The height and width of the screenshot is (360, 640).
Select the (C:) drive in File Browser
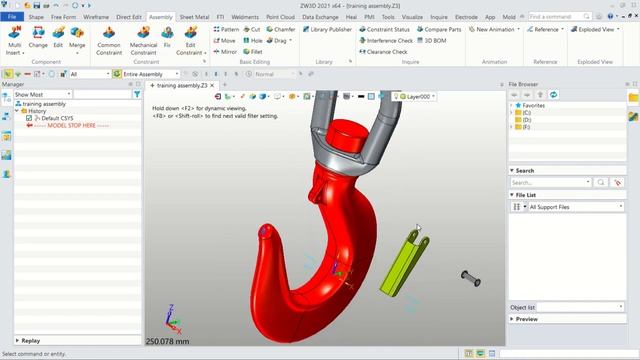[523, 113]
